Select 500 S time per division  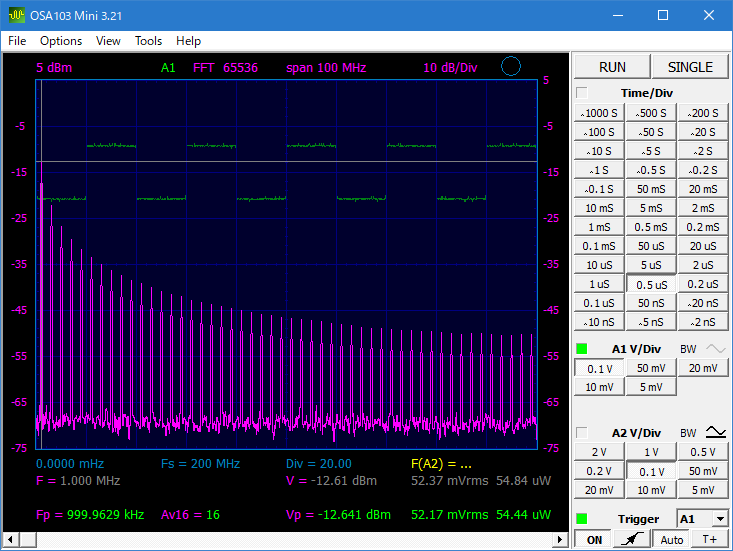pyautogui.click(x=651, y=113)
